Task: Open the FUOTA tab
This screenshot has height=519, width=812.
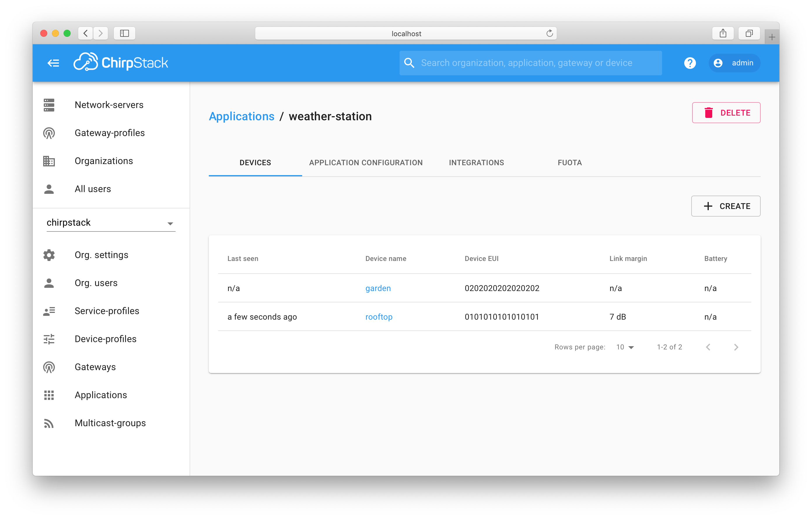Action: [570, 163]
